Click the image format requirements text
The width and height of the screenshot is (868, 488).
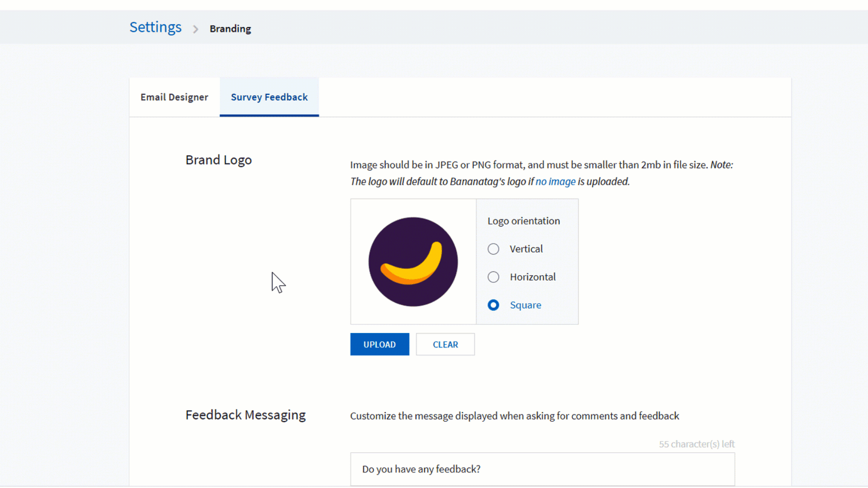542,173
